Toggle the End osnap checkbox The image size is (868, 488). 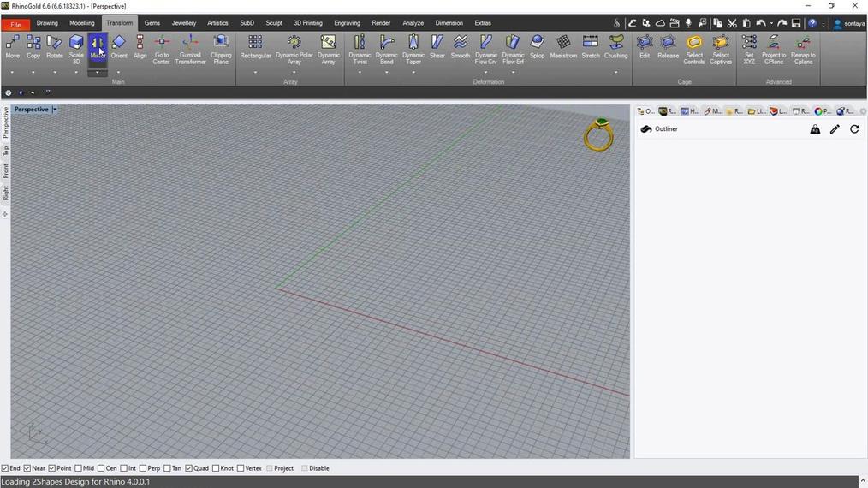click(x=5, y=468)
